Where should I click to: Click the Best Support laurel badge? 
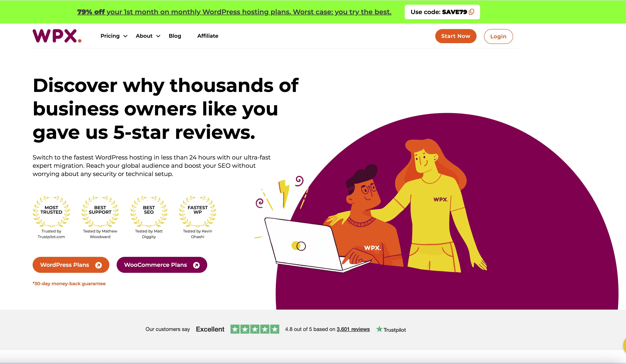(100, 211)
